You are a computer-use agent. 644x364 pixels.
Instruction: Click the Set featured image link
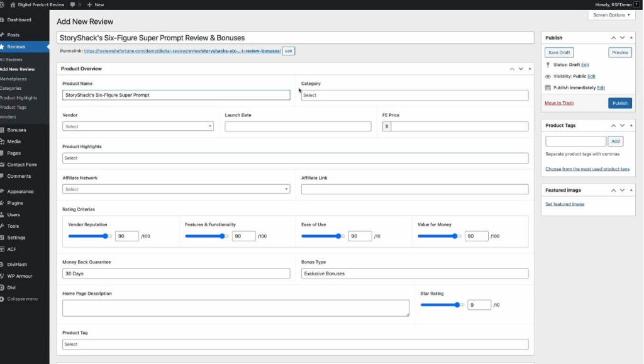click(x=565, y=204)
